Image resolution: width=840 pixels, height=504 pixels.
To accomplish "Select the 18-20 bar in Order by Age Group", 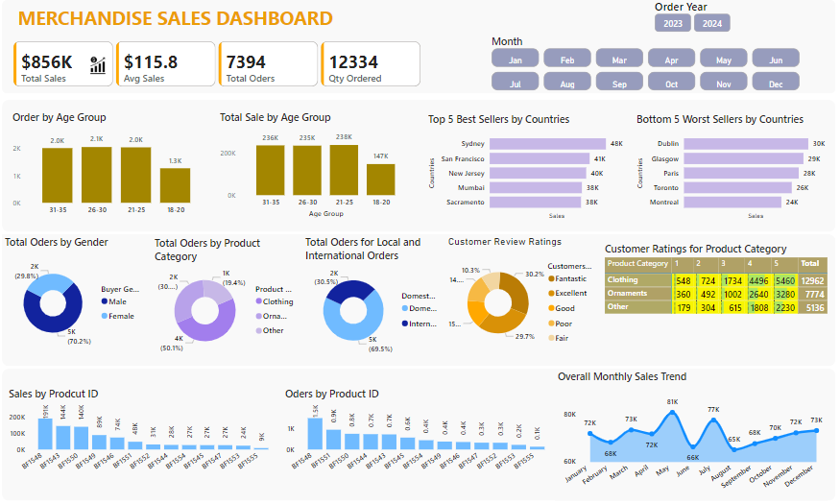I will (175, 185).
